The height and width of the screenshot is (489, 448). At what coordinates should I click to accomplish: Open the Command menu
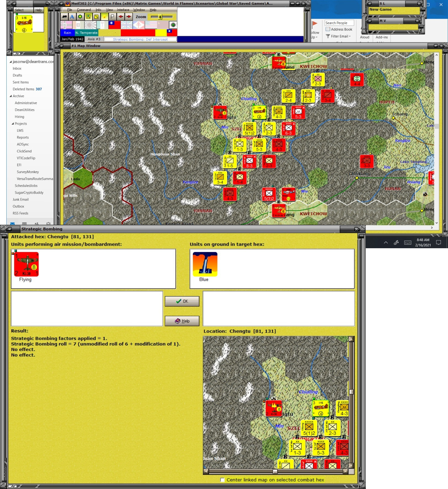click(x=84, y=10)
